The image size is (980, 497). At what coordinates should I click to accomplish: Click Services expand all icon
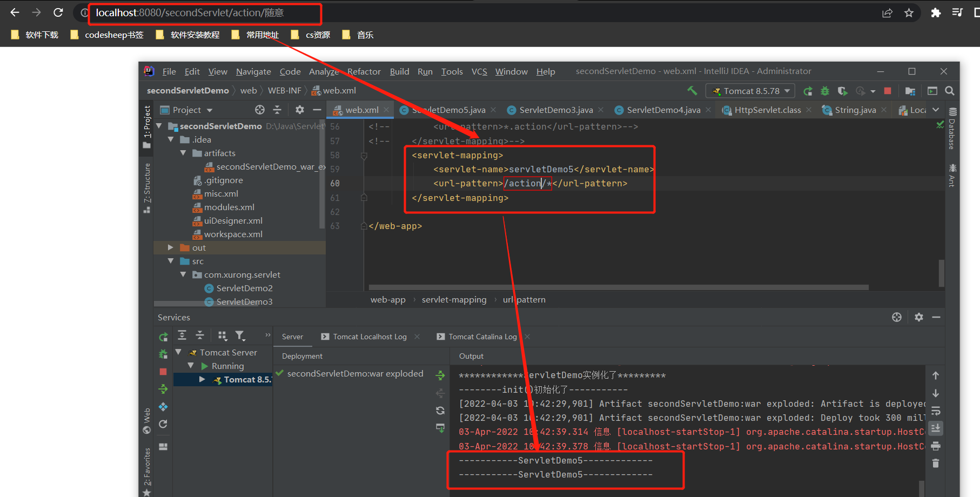[182, 335]
